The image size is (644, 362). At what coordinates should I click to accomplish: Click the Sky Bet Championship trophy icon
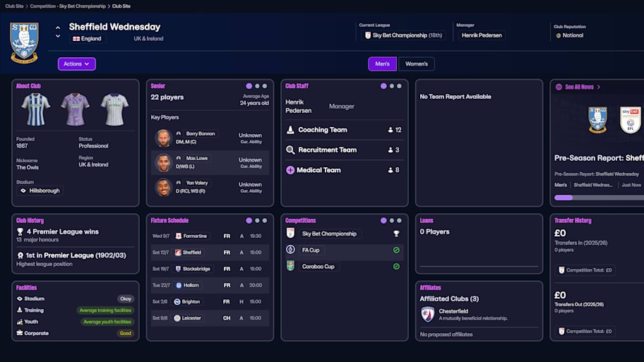[396, 234]
